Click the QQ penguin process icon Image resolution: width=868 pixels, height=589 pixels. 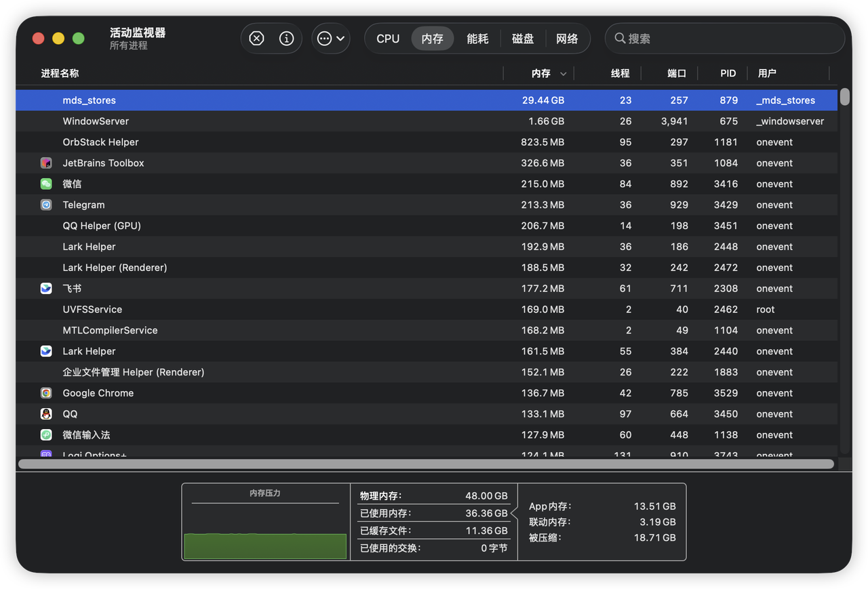point(46,414)
